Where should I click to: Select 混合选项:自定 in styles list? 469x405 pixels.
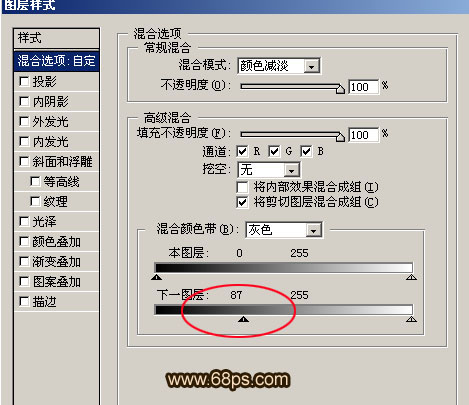point(56,61)
